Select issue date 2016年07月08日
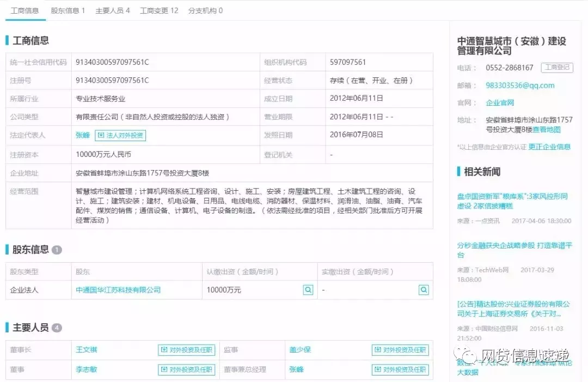 [356, 135]
